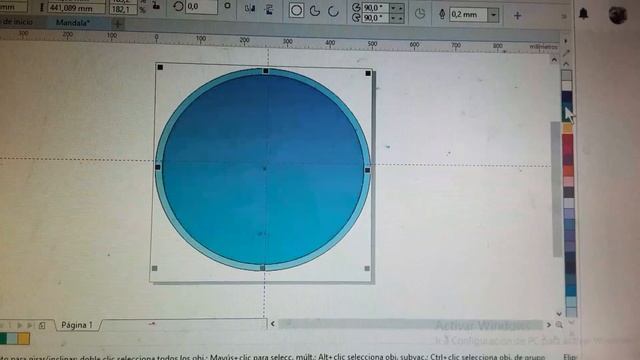Select the Arc shape mode button
640x360 pixels.
coord(333,11)
